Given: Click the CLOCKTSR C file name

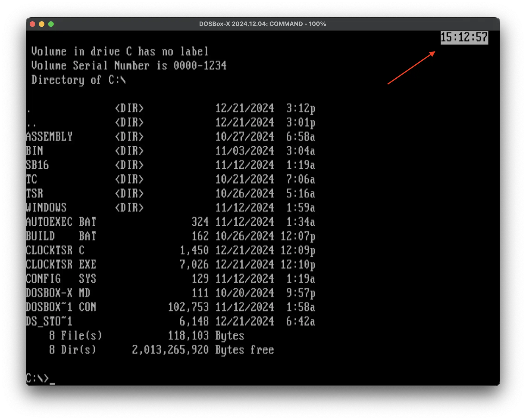Looking at the screenshot, I should pos(55,250).
